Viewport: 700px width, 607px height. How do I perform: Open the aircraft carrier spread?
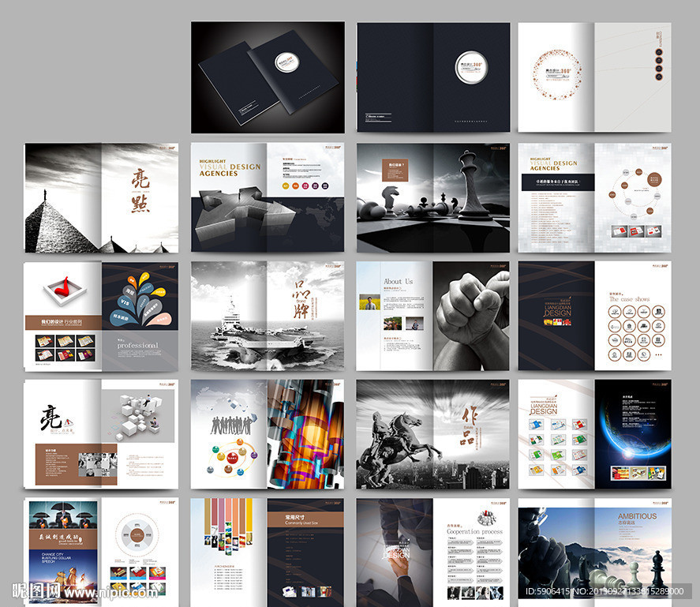(268, 317)
